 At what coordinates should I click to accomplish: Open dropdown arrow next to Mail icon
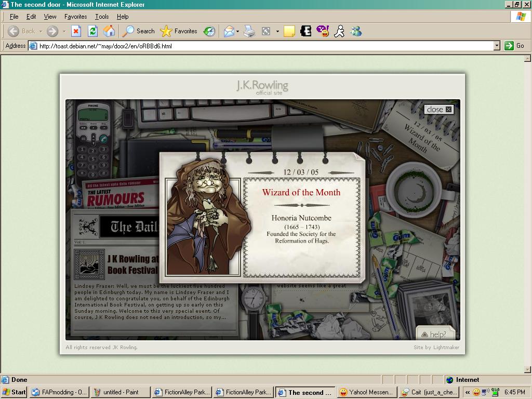coord(237,32)
